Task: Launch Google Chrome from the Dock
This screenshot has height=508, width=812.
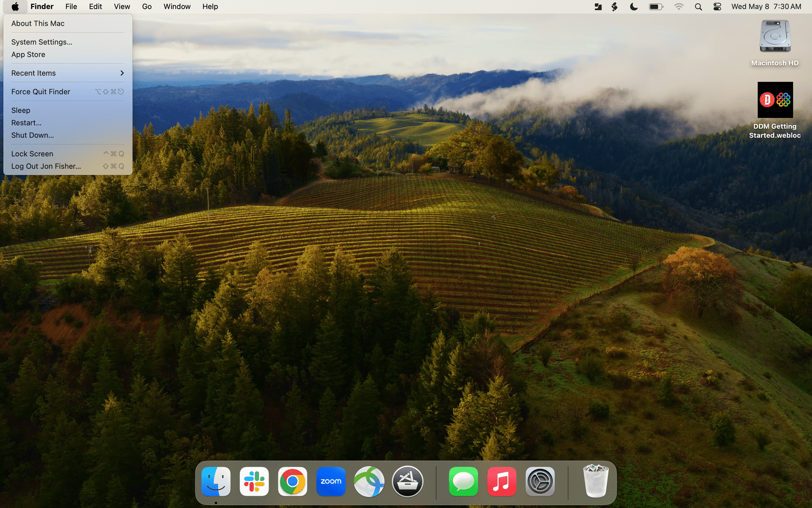Action: click(292, 481)
